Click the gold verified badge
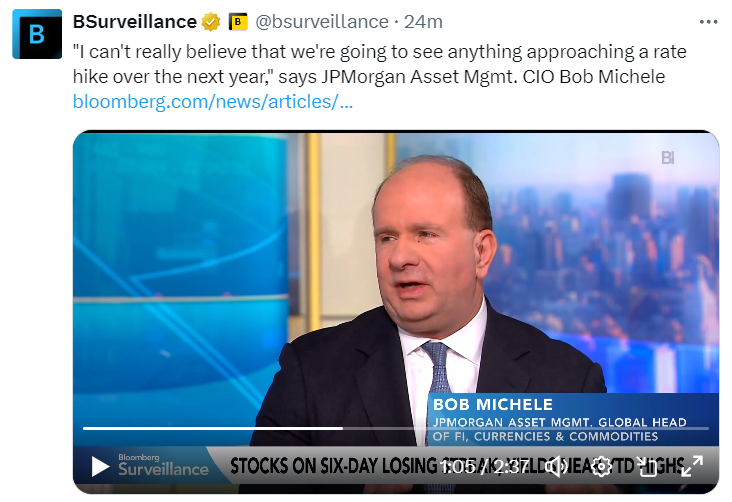The image size is (732, 502). coord(211,21)
